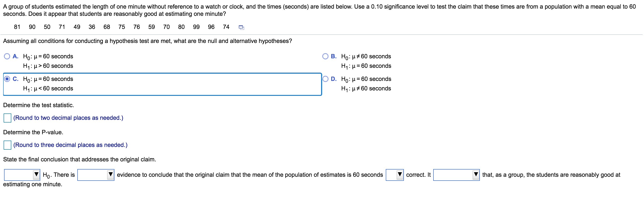Select the already-chosen option C radio button
This screenshot has width=644, height=198.
click(x=7, y=79)
